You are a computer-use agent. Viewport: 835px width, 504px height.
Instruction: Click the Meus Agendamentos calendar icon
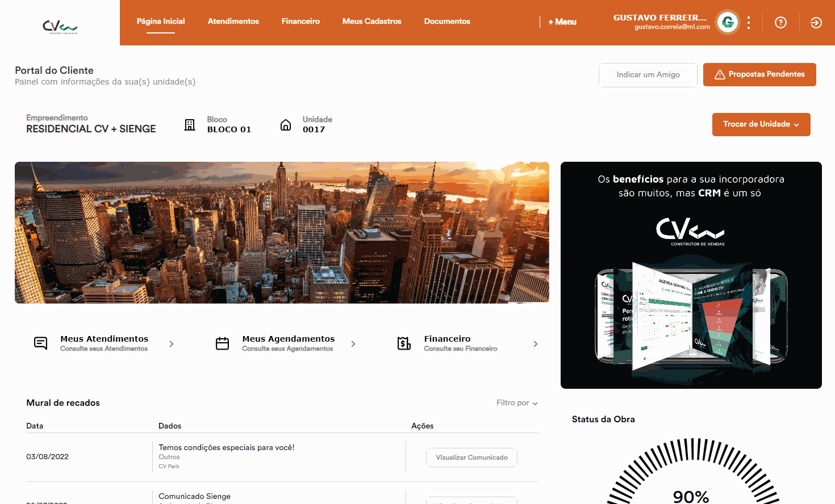pos(223,343)
